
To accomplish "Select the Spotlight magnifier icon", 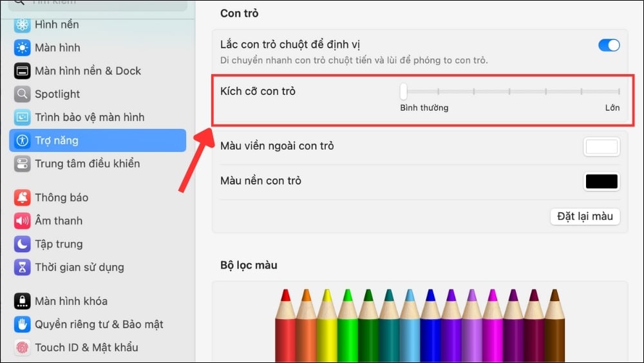I will pos(23,94).
